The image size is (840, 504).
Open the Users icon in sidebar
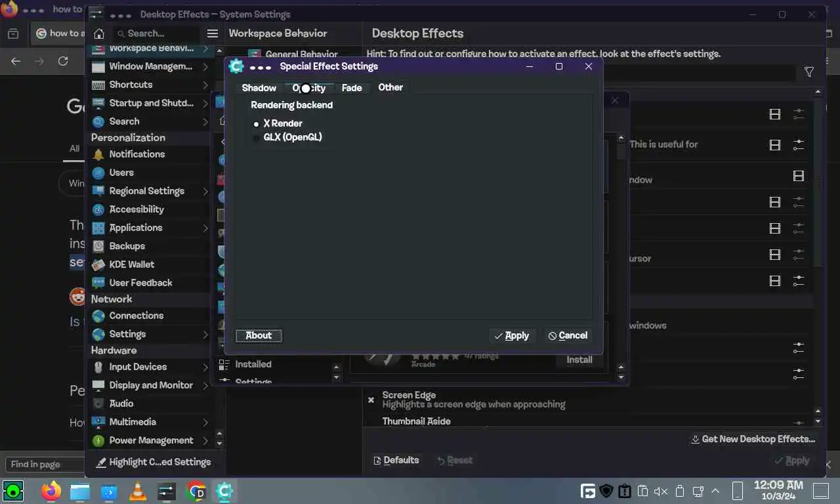coord(98,173)
